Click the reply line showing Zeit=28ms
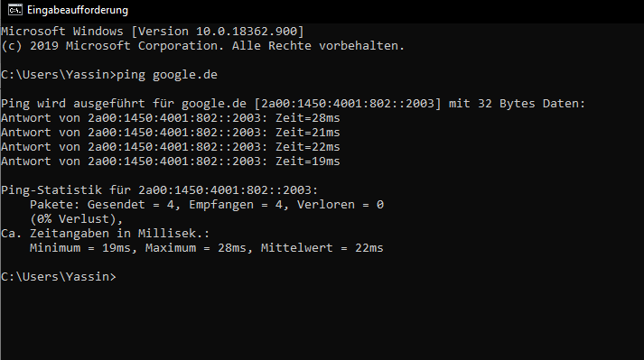This screenshot has height=360, width=644. coord(171,118)
